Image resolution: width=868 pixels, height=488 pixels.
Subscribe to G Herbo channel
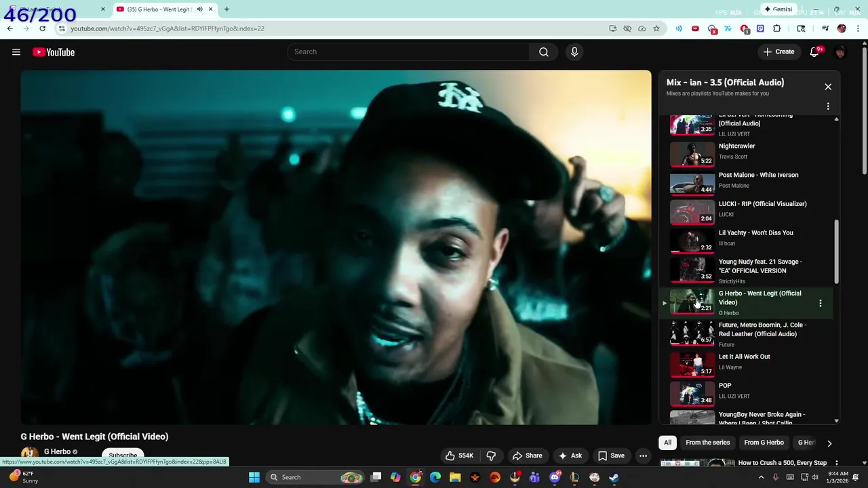(x=123, y=455)
